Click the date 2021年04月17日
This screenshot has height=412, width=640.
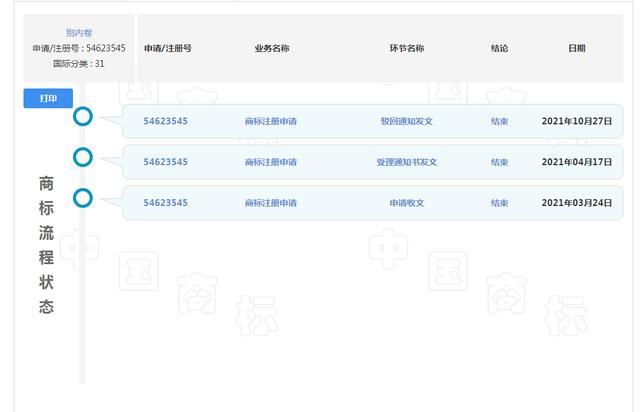point(576,162)
